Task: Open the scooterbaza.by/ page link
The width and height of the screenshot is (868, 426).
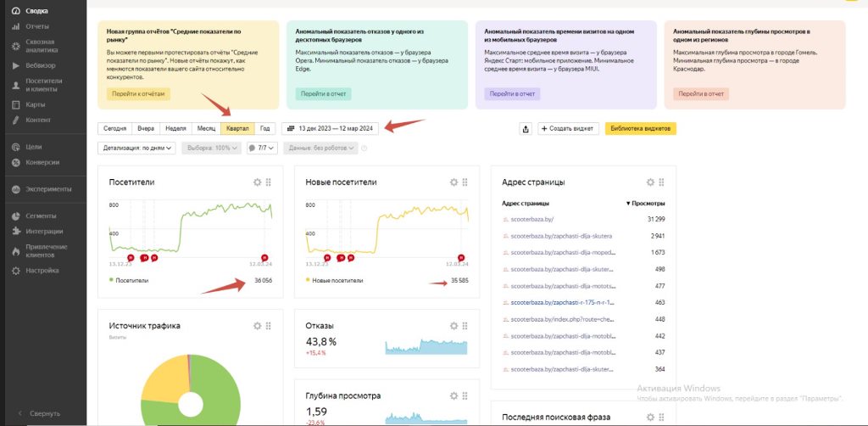Action: click(532, 220)
